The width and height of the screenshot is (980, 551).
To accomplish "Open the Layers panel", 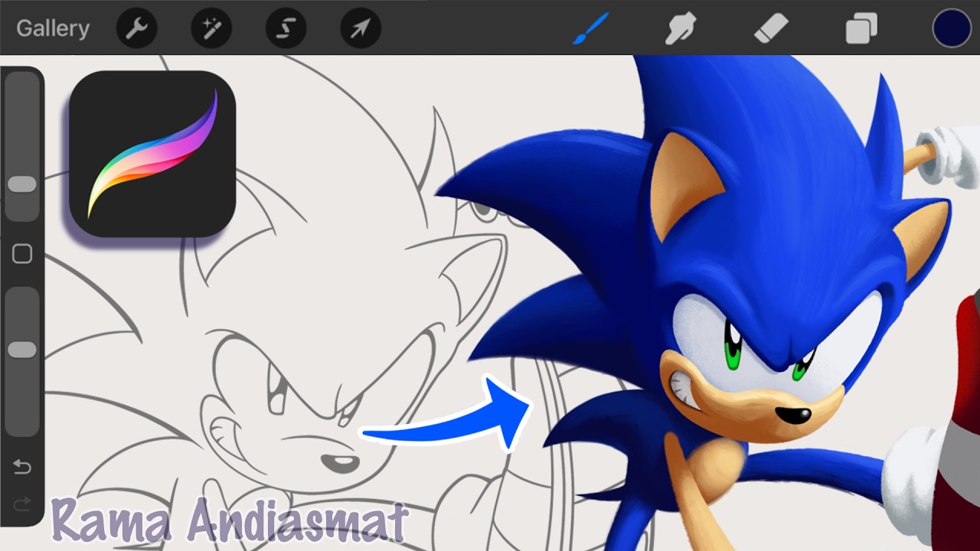I will 861,29.
